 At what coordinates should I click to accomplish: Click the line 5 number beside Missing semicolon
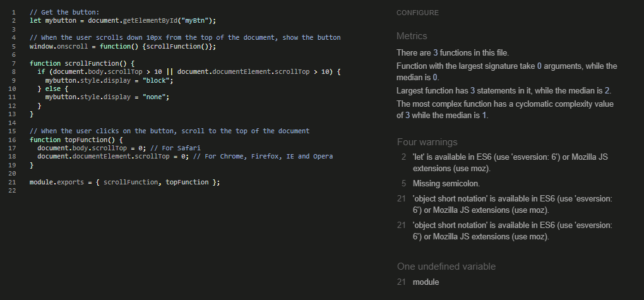[403, 184]
